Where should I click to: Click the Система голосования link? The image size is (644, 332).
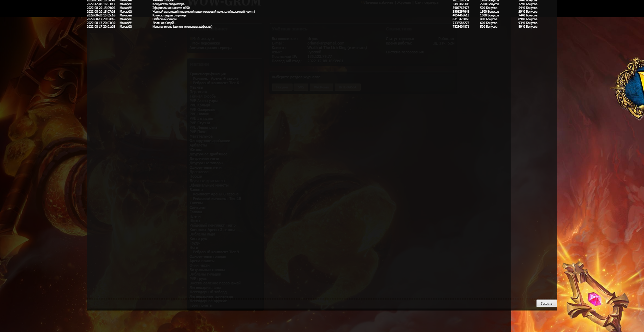405,52
